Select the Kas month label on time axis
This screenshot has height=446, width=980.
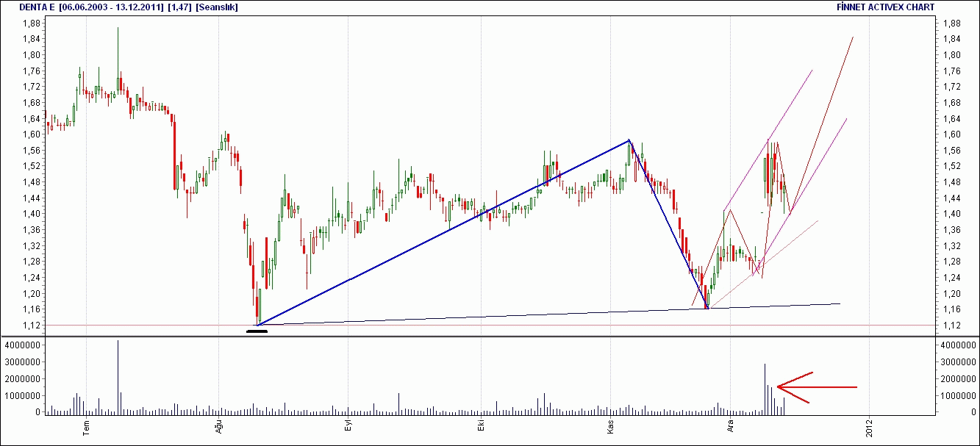tap(609, 428)
